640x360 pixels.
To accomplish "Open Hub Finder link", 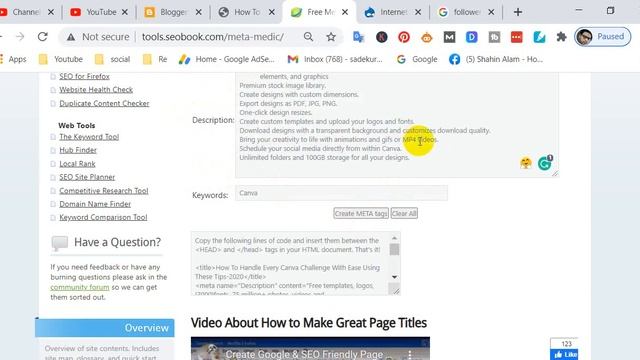I will [78, 150].
